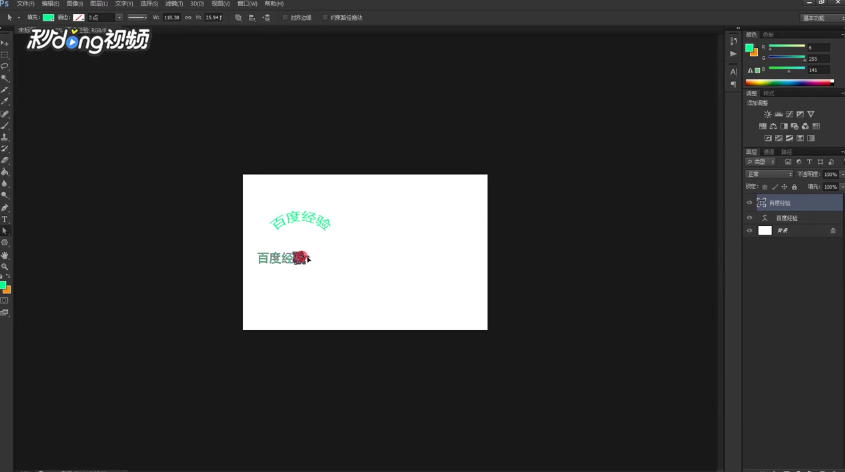845x472 pixels.
Task: Open the path alignment icon
Action: point(252,18)
